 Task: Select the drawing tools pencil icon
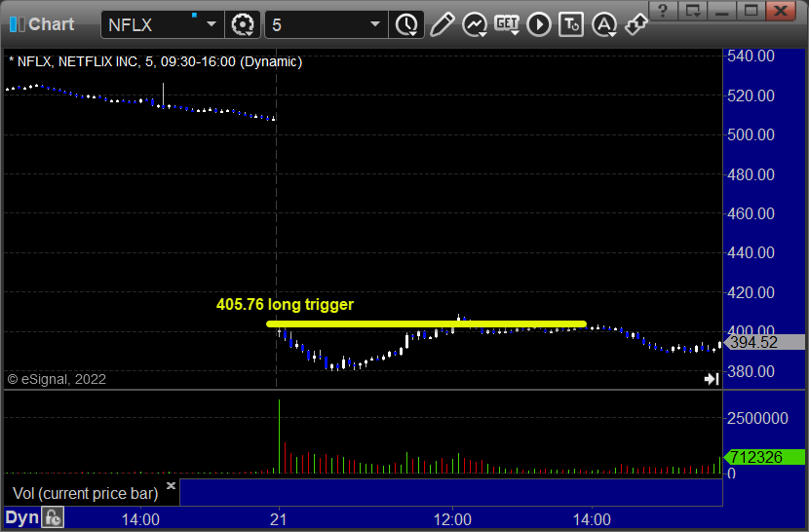[x=442, y=24]
